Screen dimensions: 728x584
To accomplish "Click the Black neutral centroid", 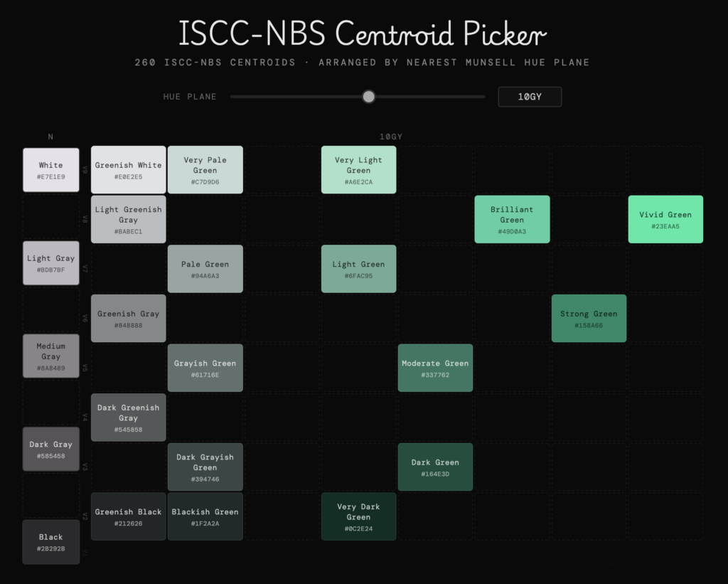I will tap(50, 541).
